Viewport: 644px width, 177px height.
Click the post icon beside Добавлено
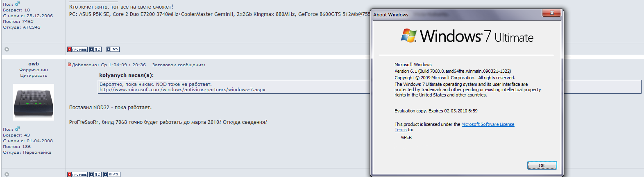click(70, 65)
